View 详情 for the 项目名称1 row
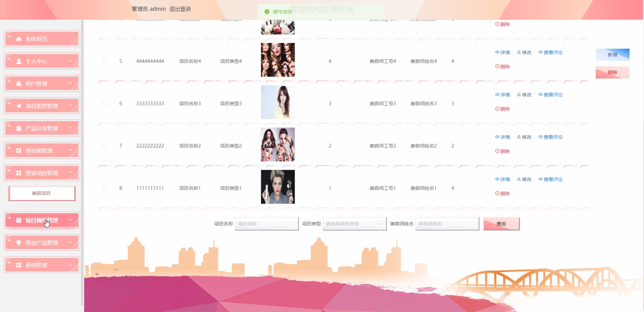This screenshot has height=312, width=644. tap(503, 179)
